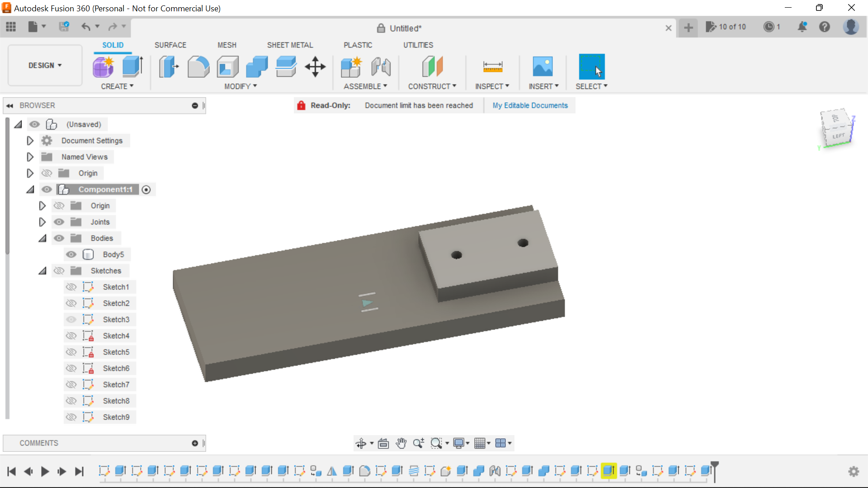Viewport: 868px width, 488px height.
Task: Select the Create Form tool icon
Action: tap(104, 67)
